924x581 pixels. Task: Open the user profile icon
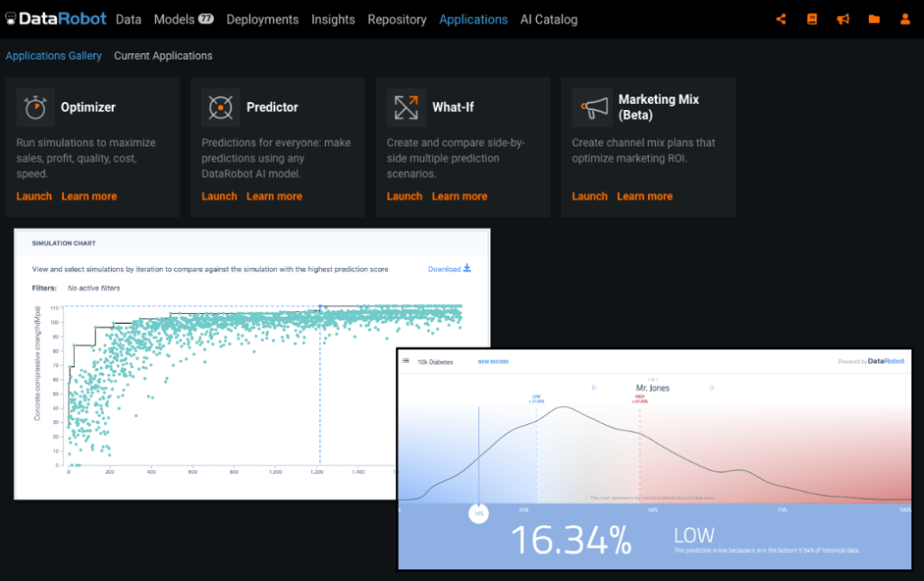(905, 18)
